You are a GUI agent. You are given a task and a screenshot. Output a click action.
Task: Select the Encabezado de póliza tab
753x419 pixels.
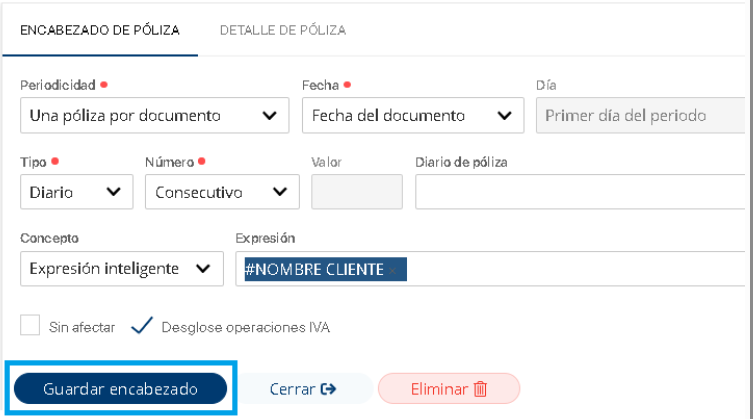pos(100,30)
